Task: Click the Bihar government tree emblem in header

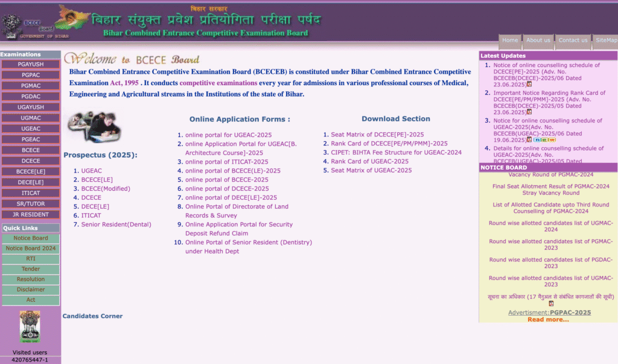Action: click(x=11, y=25)
